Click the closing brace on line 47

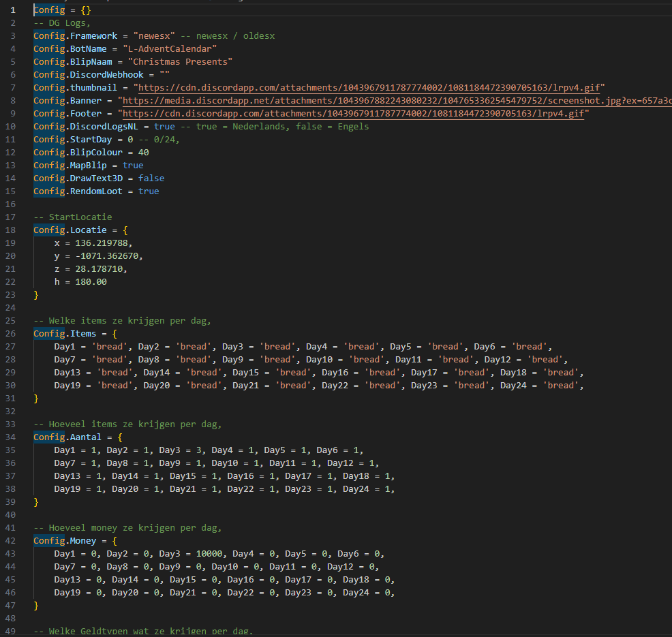(x=36, y=605)
